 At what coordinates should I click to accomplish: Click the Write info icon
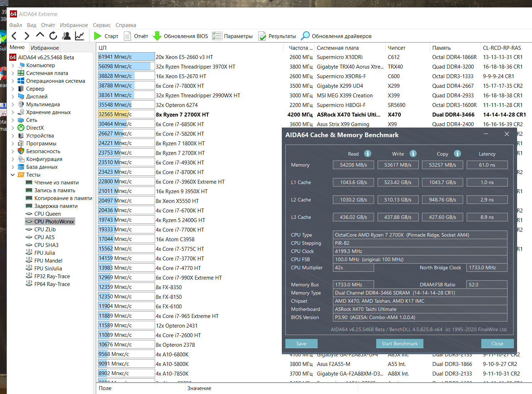413,153
